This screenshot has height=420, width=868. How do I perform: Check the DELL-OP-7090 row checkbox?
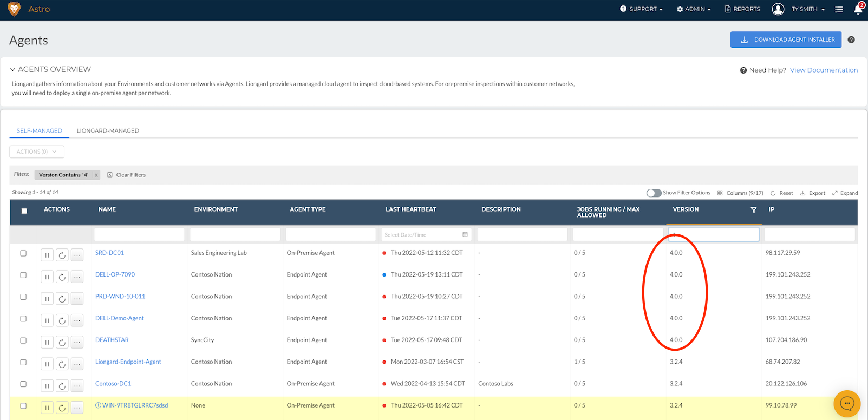pos(23,275)
